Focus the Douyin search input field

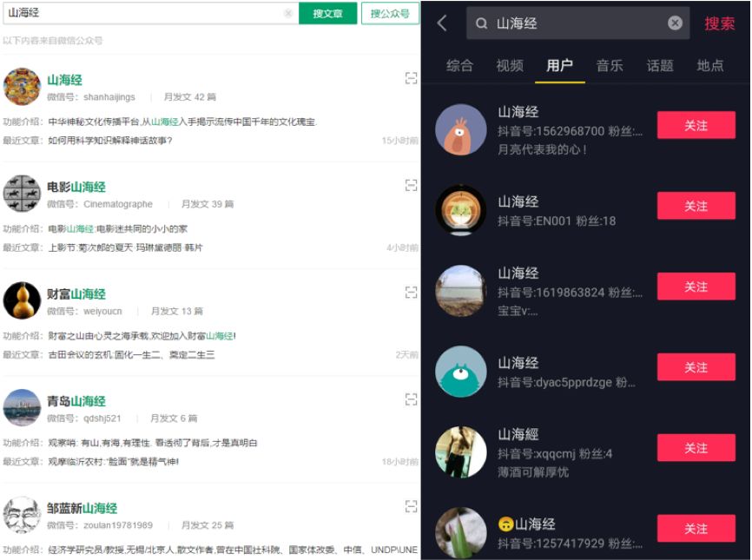(578, 23)
